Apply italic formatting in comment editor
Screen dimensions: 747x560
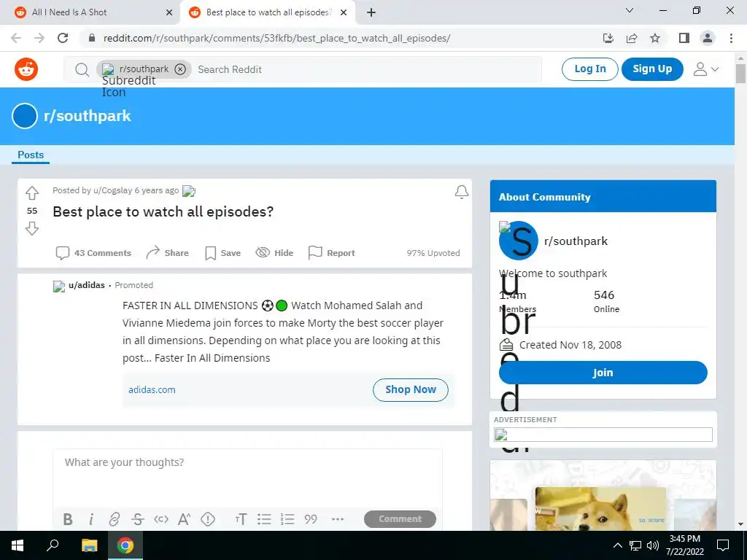(x=91, y=519)
